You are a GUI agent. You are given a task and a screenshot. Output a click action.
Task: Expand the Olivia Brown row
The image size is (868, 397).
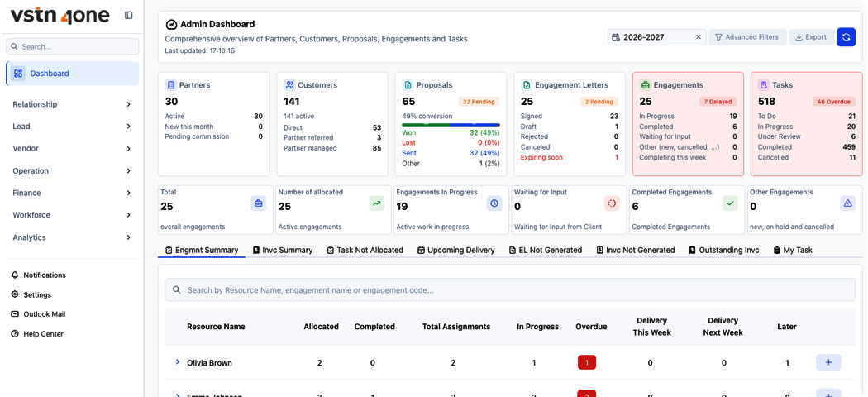pyautogui.click(x=178, y=362)
